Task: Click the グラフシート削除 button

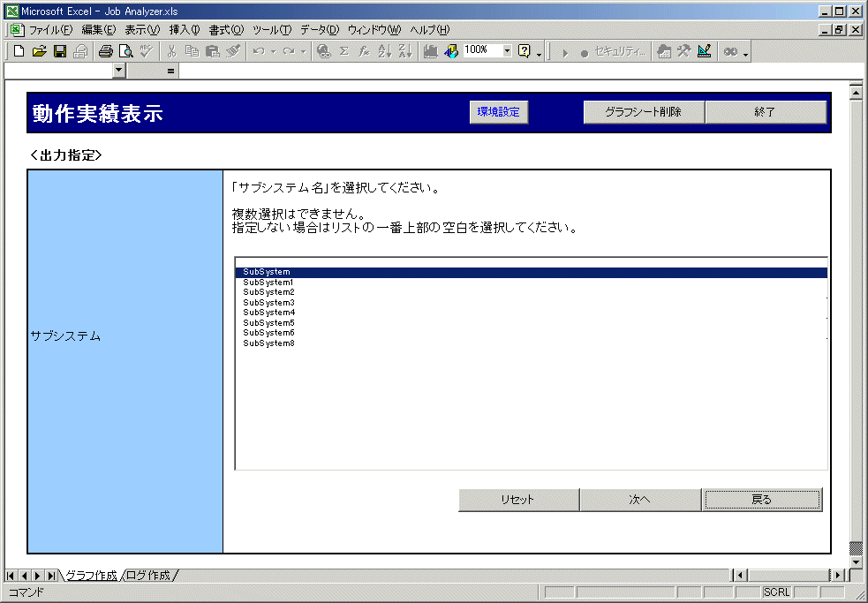Action: click(643, 112)
